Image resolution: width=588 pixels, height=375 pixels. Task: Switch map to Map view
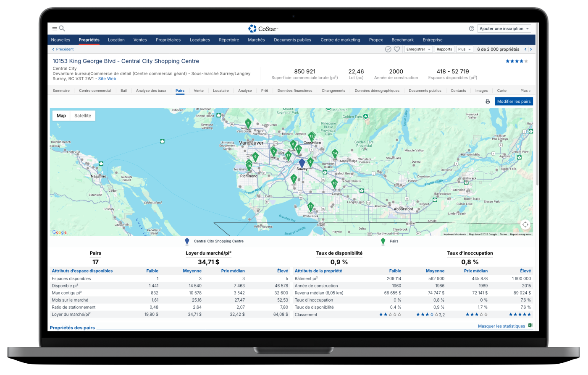[61, 116]
